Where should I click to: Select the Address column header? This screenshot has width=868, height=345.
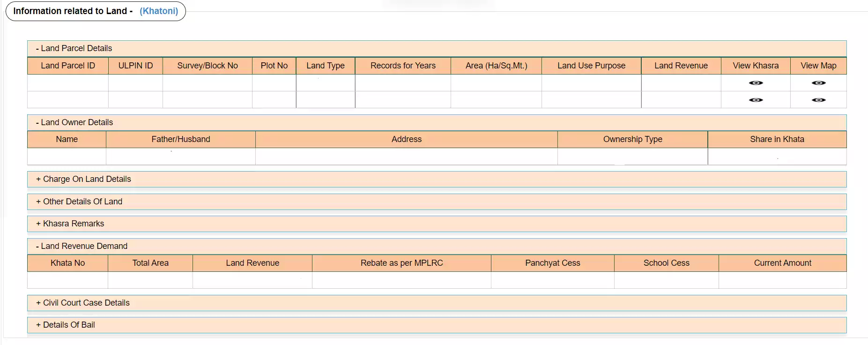tap(407, 139)
